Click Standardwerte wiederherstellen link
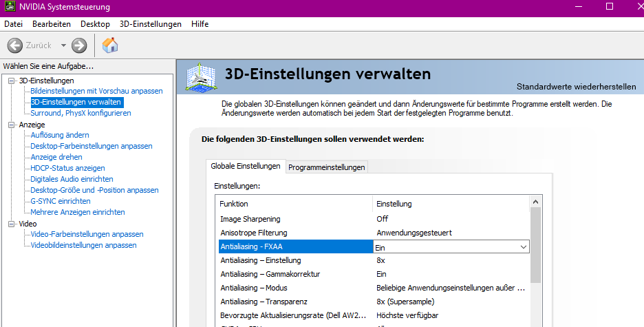 click(x=577, y=87)
